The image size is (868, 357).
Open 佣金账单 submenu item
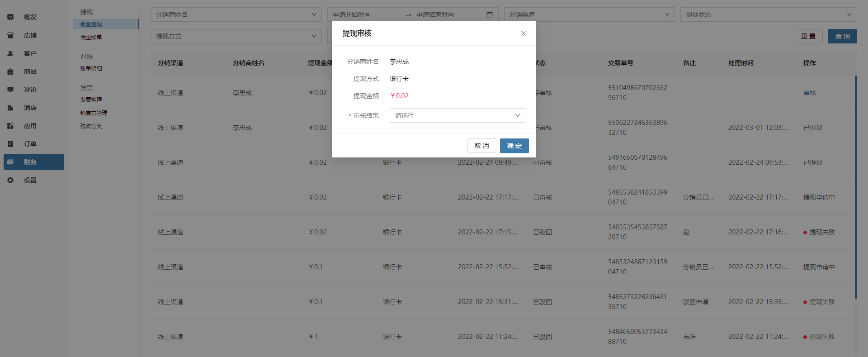(91, 37)
